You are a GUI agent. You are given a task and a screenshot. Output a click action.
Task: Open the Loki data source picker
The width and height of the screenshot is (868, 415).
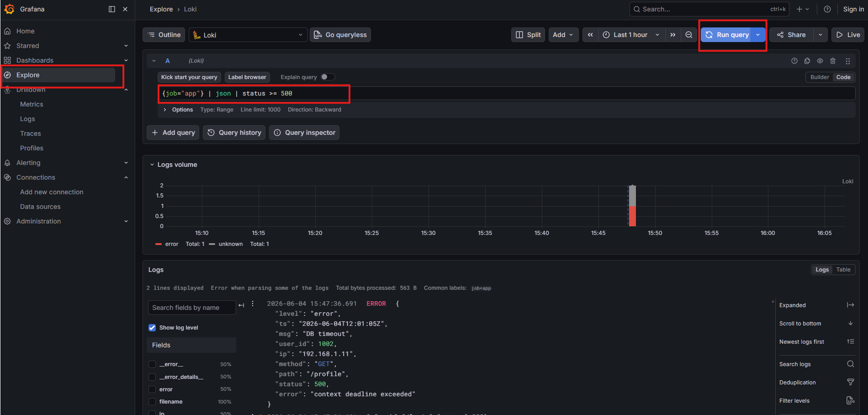(x=248, y=35)
